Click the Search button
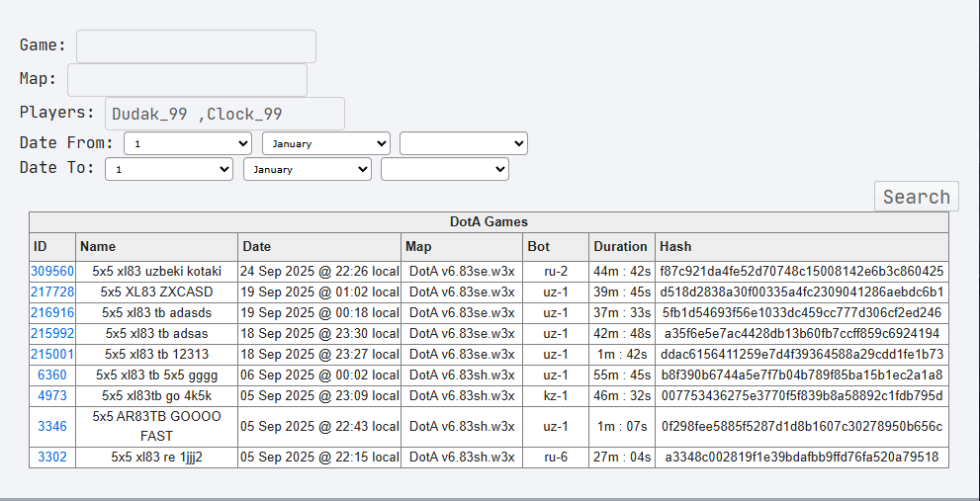 [917, 197]
